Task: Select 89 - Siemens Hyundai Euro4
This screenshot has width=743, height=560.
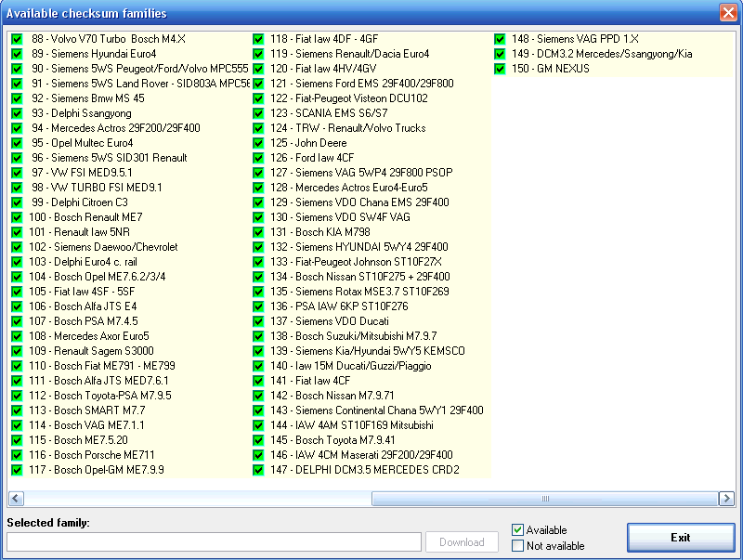Action: click(94, 54)
